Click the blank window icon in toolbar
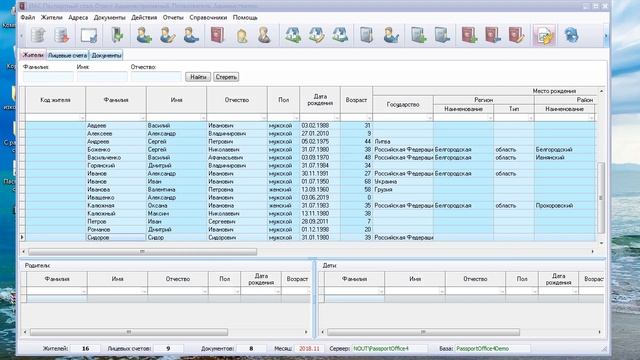Image resolution: width=640 pixels, height=360 pixels. (x=89, y=36)
